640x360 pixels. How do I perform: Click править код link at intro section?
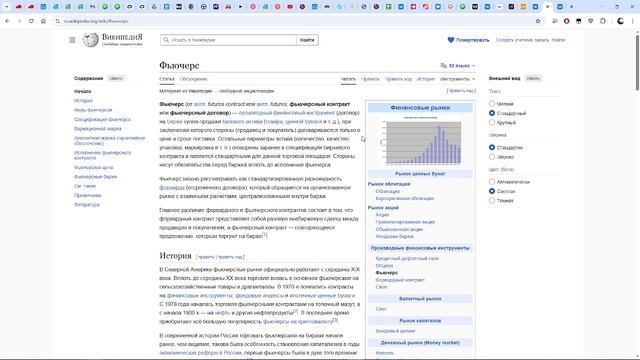(462, 91)
